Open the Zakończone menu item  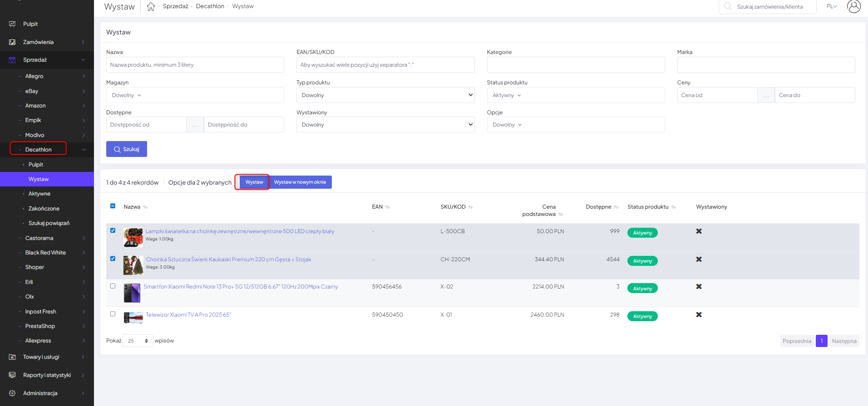[44, 209]
